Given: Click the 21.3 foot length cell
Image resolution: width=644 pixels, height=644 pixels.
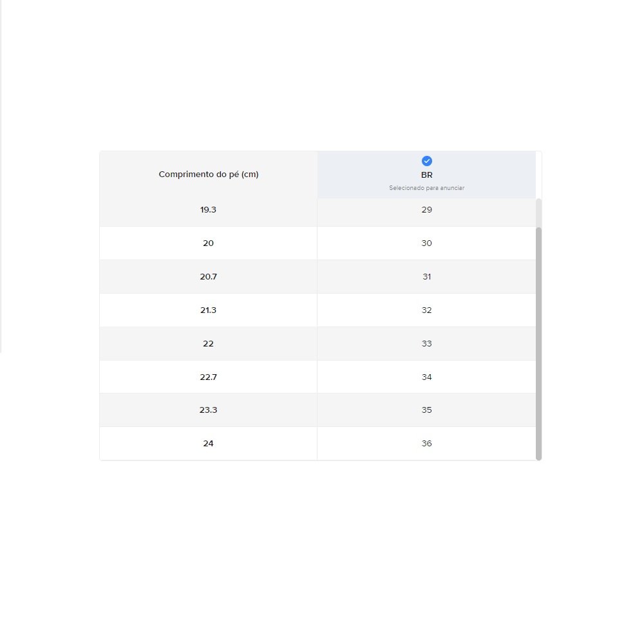Looking at the screenshot, I should pyautogui.click(x=208, y=310).
